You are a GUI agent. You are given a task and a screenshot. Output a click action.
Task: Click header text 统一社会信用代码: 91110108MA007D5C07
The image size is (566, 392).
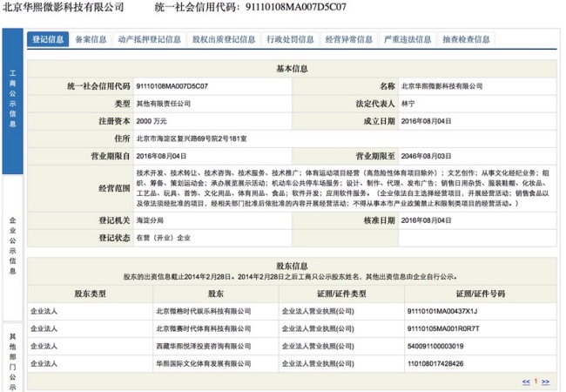coord(251,7)
